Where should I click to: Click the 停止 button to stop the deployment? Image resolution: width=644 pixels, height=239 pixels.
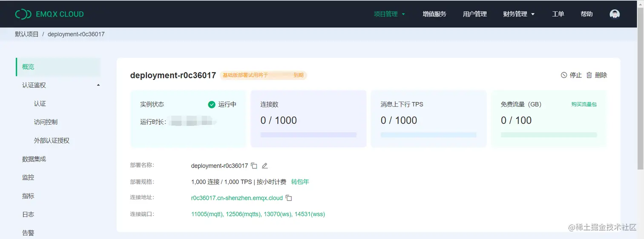coord(571,75)
